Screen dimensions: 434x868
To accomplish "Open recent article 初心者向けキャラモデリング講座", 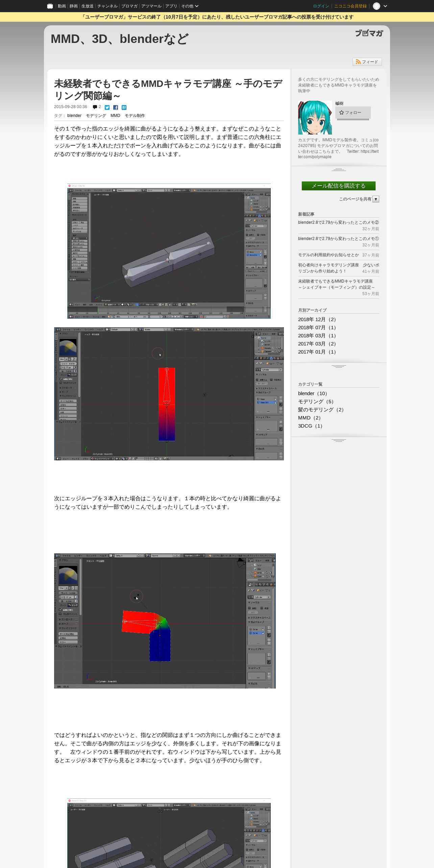I will click(338, 268).
